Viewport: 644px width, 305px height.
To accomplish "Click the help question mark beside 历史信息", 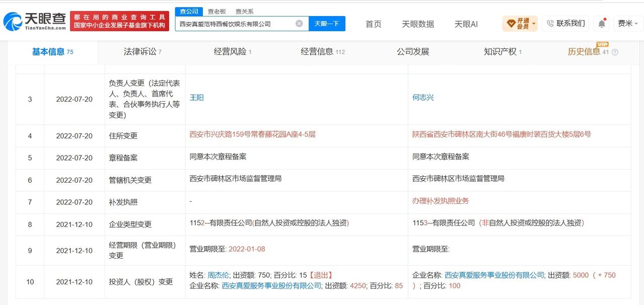I will coord(614,52).
